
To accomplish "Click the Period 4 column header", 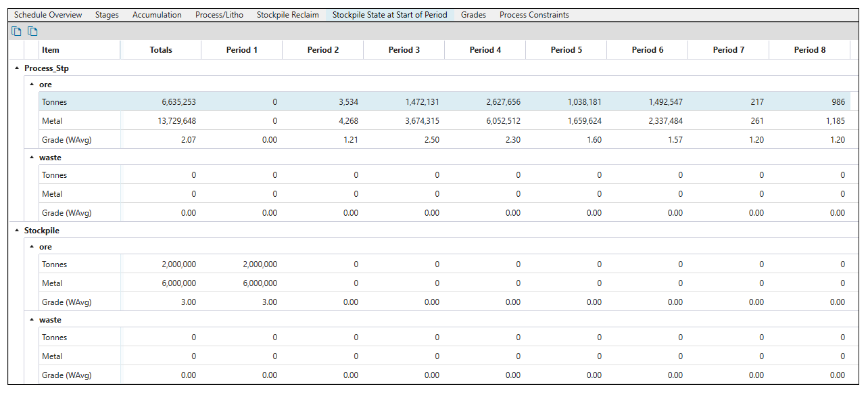I will click(485, 50).
